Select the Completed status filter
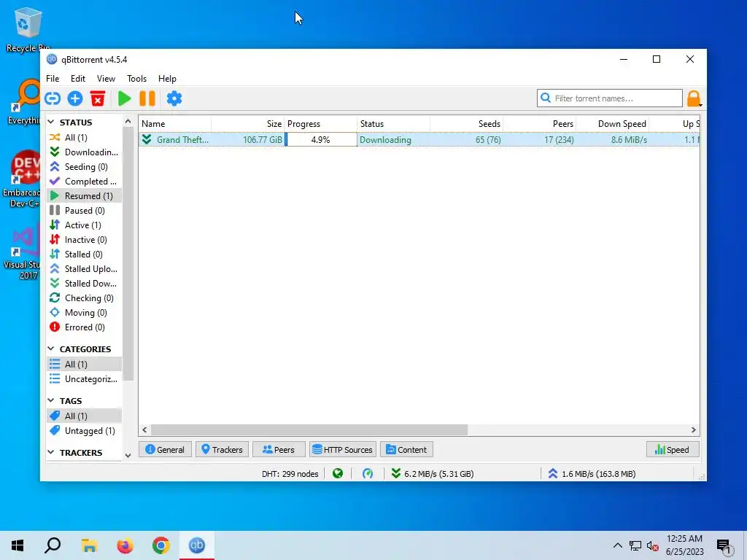The width and height of the screenshot is (747, 560). click(84, 182)
